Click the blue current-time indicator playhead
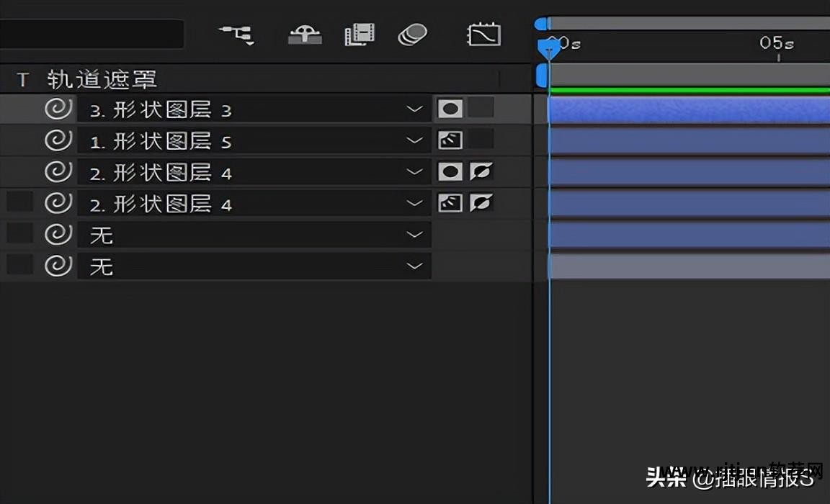Viewport: 830px width, 504px height. [549, 49]
